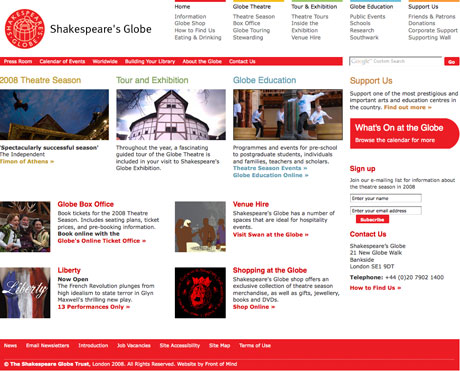Screen dimensions: 460x371
Task: Open Job Vacancies in the footer
Action: [x=134, y=345]
